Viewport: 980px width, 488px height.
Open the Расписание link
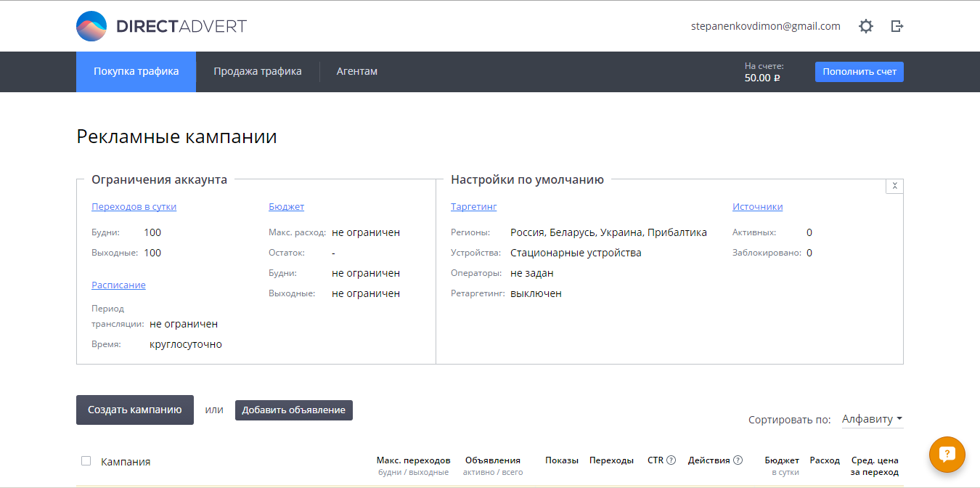tap(118, 285)
